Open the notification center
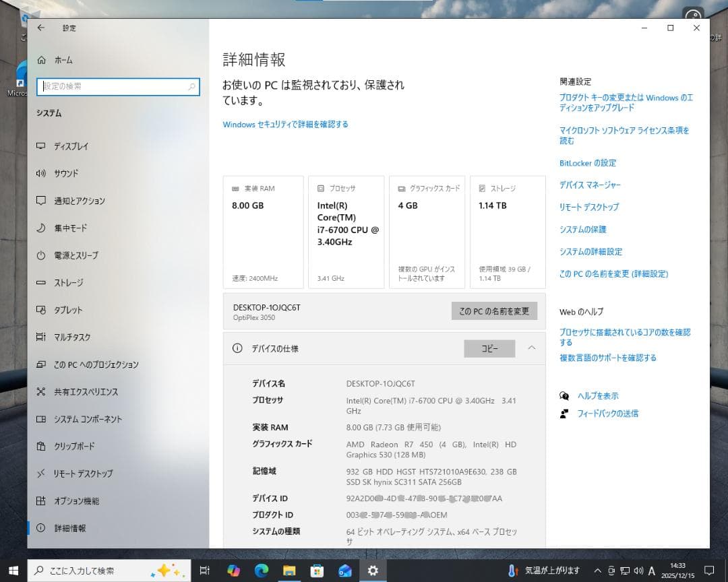The height and width of the screenshot is (582, 728). tap(708, 571)
